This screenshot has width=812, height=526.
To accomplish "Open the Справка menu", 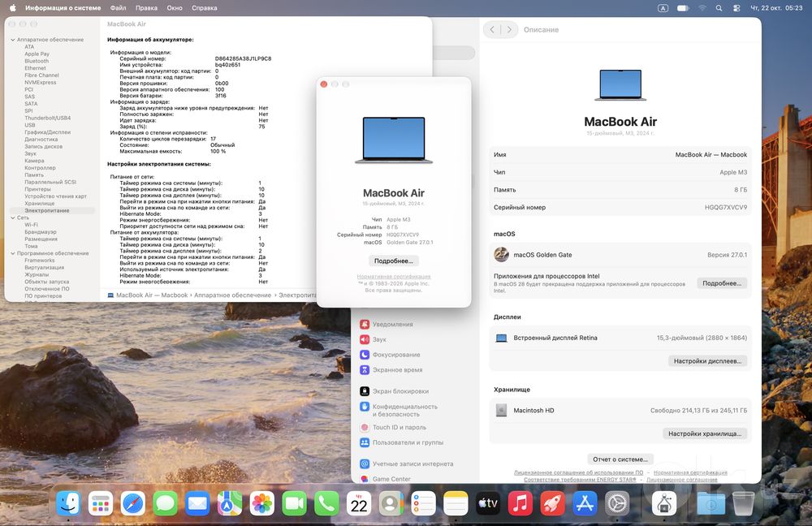I will click(205, 8).
